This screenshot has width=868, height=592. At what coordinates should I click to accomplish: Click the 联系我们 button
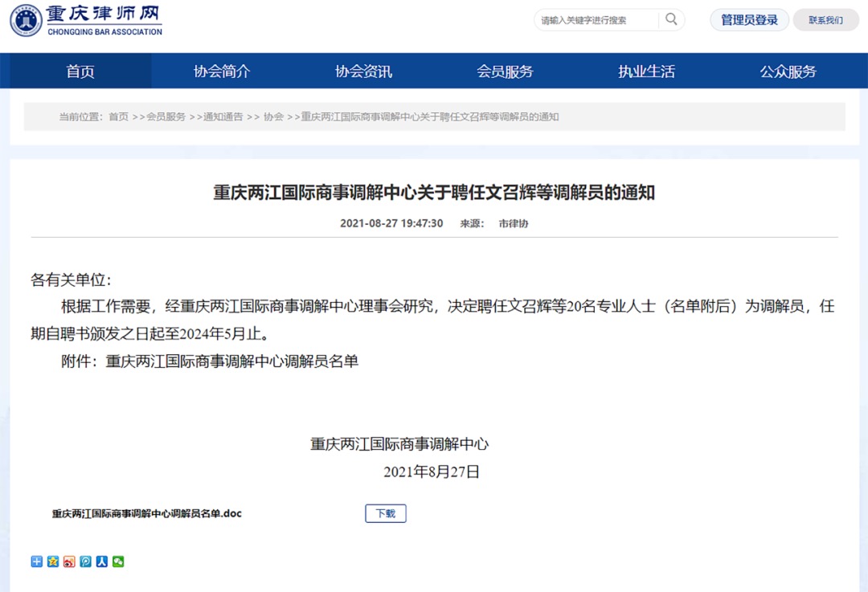(825, 19)
